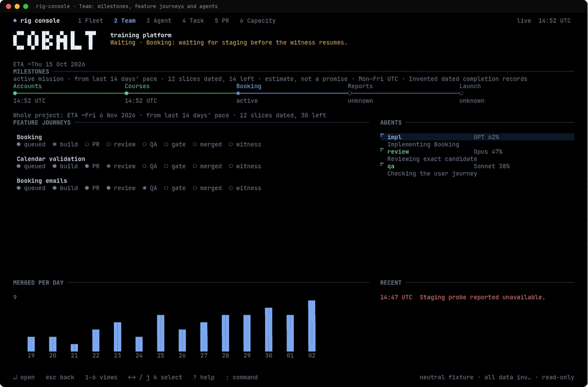The height and width of the screenshot is (387, 588).
Task: Click the merged-per-day bar for day 25
Action: [161, 333]
